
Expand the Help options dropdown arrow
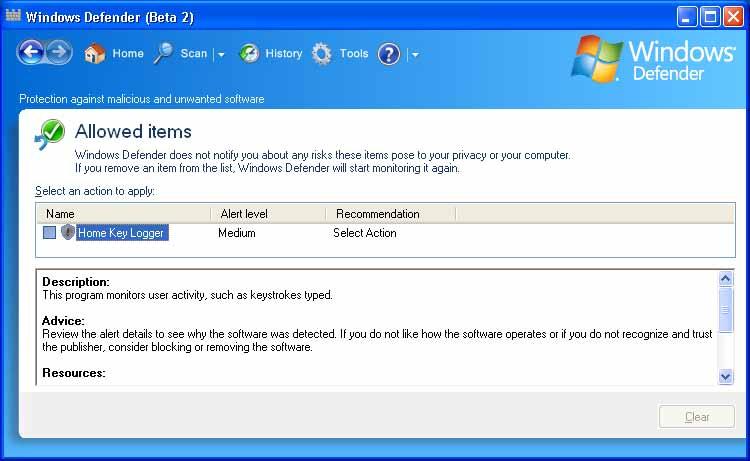415,55
